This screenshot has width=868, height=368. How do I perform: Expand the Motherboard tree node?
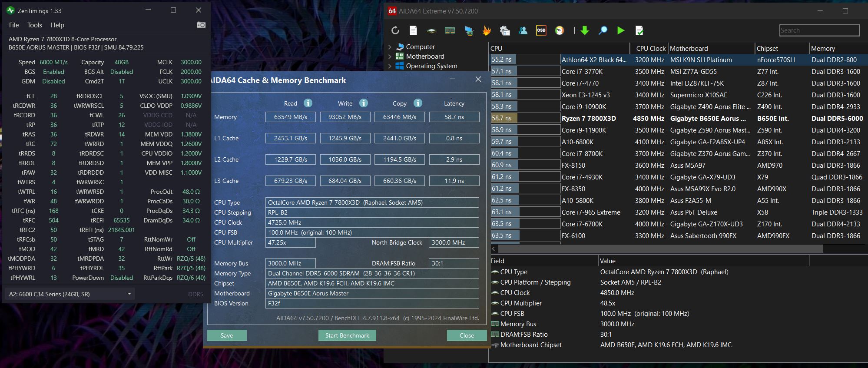click(390, 56)
